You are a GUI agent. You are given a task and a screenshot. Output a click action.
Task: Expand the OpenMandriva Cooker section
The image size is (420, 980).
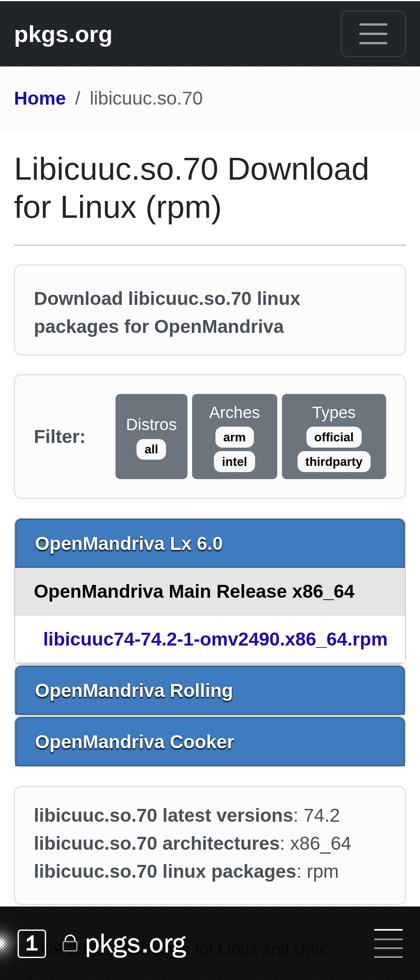[210, 742]
